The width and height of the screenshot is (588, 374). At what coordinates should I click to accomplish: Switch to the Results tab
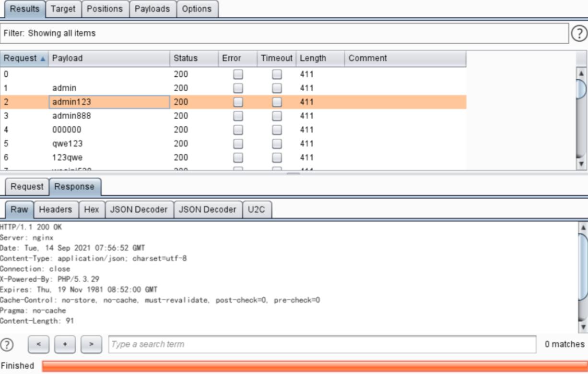tap(24, 9)
